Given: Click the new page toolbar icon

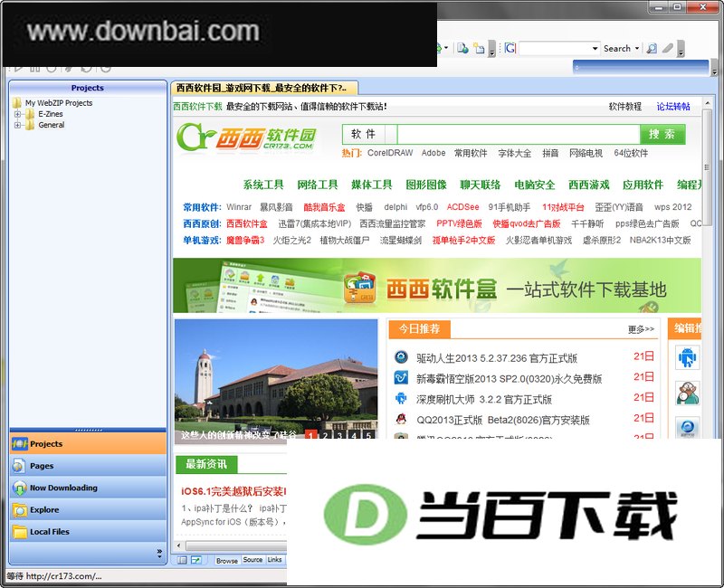Looking at the screenshot, I should click(479, 49).
